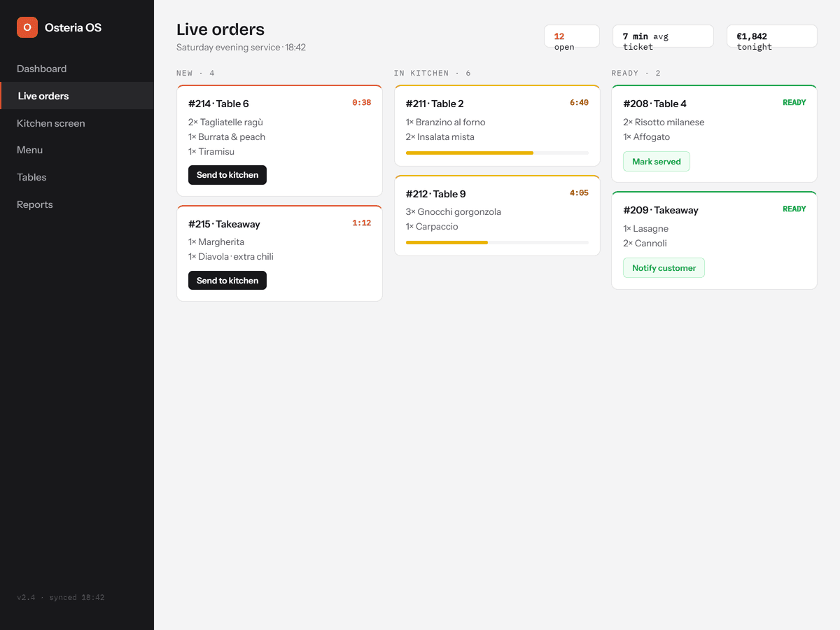Image resolution: width=840 pixels, height=630 pixels.
Task: Click the 4:05 timer on order #212
Action: pyautogui.click(x=579, y=192)
